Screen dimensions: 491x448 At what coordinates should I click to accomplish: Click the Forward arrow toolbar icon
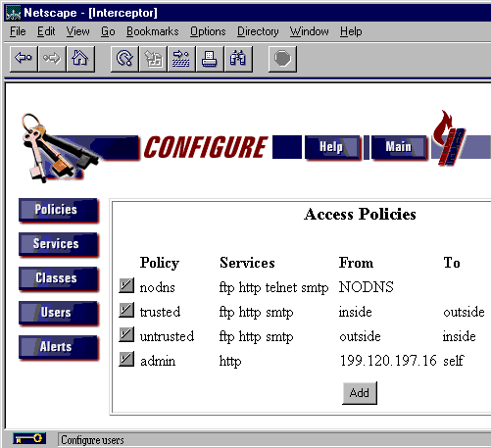pos(52,59)
